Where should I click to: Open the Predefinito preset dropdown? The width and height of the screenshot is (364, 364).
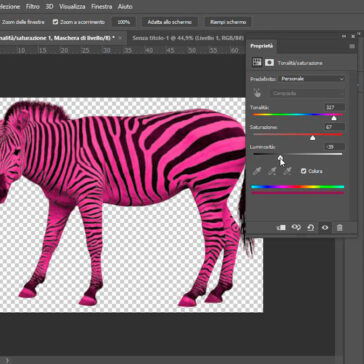coord(312,79)
